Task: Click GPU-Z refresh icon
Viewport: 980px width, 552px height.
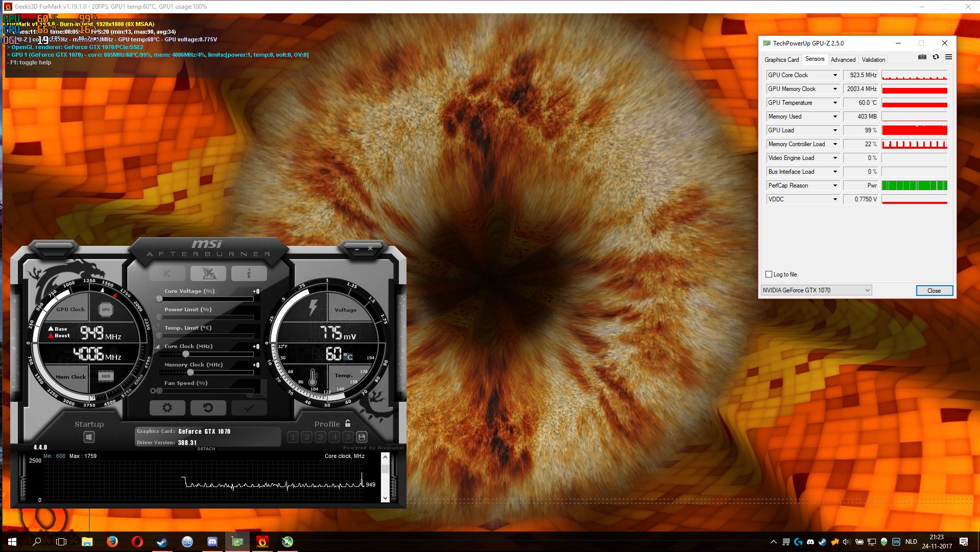Action: pyautogui.click(x=936, y=57)
